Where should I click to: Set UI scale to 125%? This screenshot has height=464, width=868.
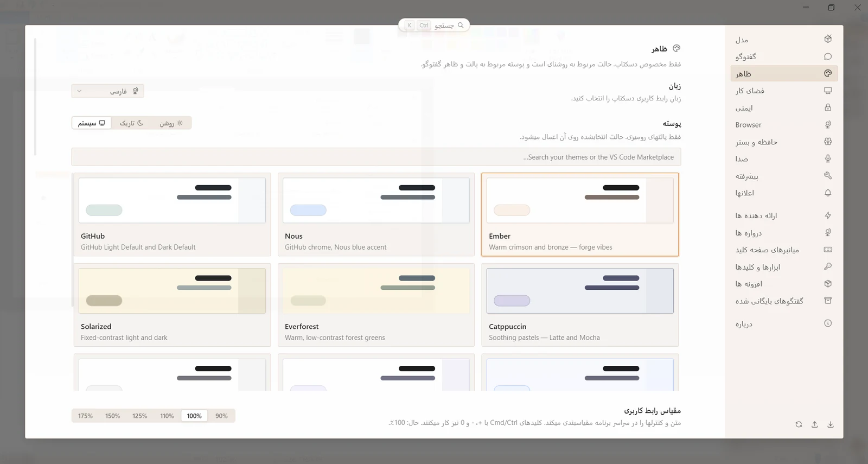click(x=140, y=416)
